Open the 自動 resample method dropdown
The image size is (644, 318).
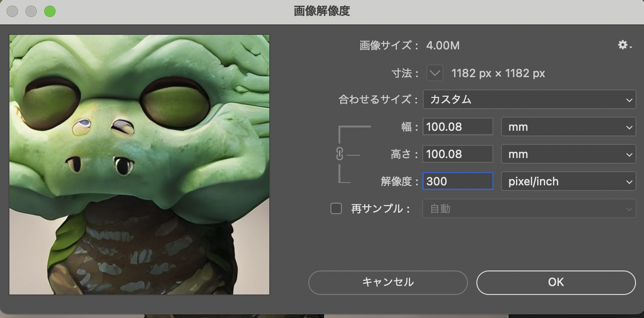529,208
